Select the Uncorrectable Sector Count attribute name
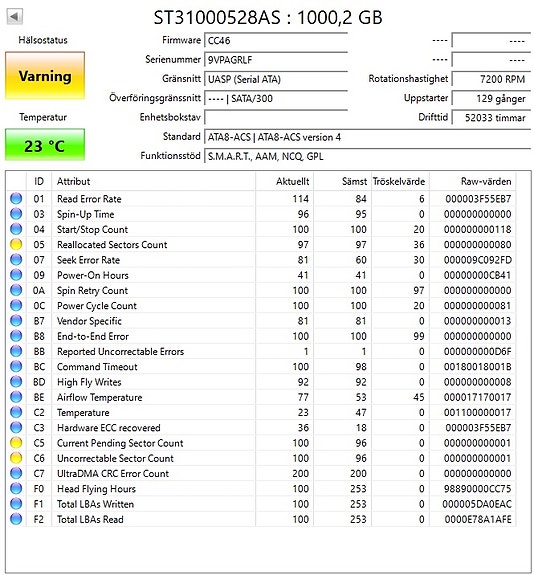The image size is (534, 575). [x=115, y=458]
